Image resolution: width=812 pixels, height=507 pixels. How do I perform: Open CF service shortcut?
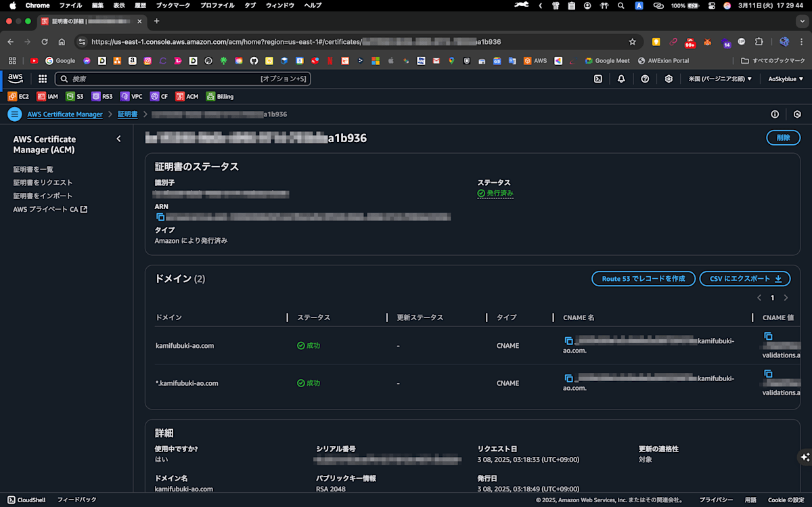click(x=159, y=96)
